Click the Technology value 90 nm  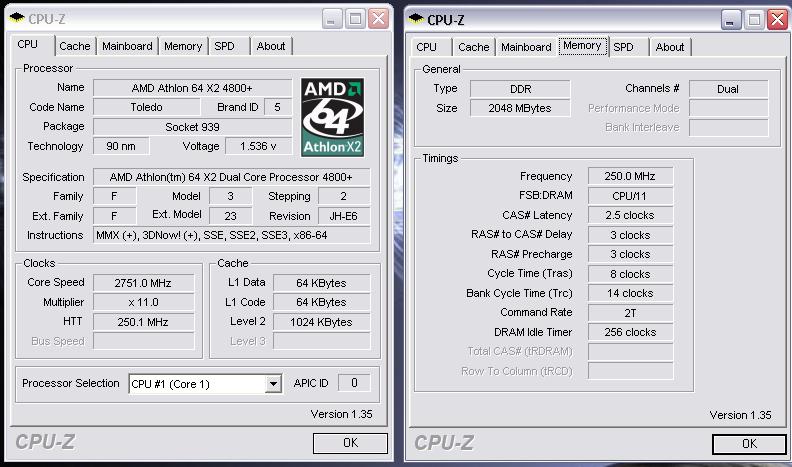[121, 146]
